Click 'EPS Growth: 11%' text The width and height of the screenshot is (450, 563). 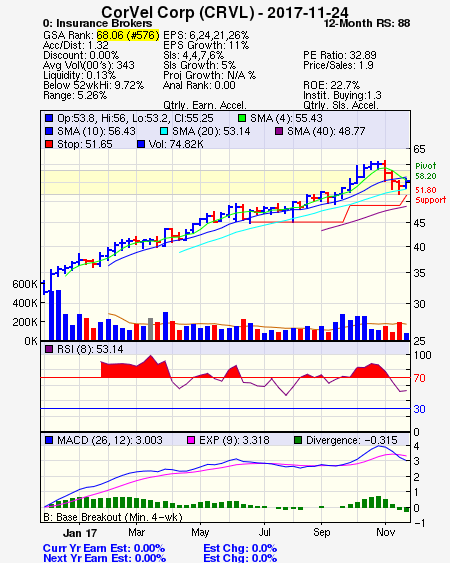tap(206, 45)
